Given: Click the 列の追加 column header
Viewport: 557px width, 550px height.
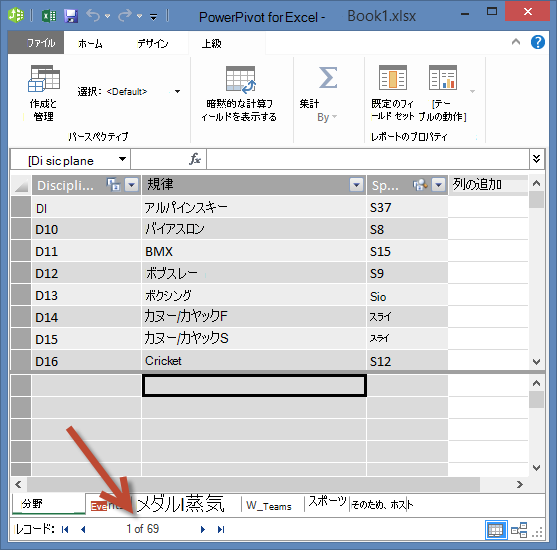Looking at the screenshot, I should tap(488, 185).
